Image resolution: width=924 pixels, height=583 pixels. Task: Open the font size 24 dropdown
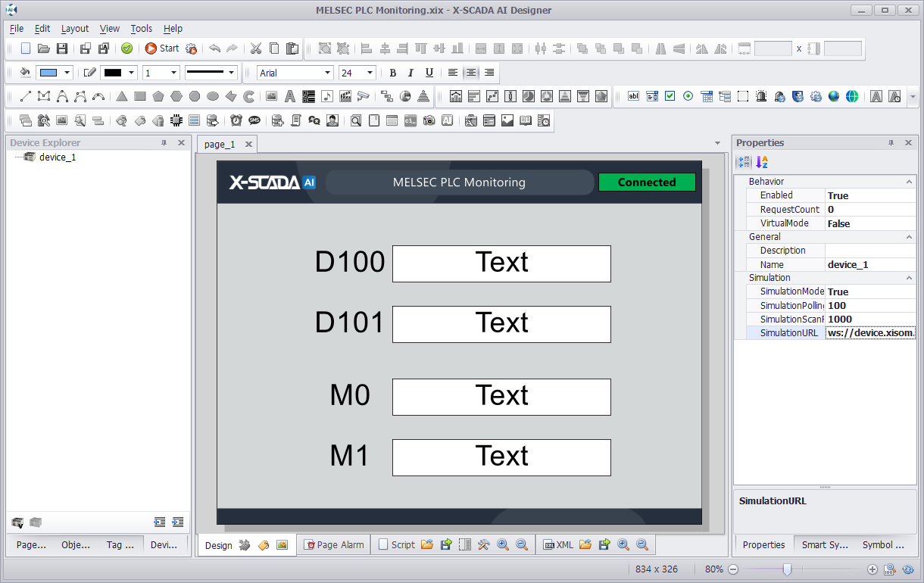370,73
